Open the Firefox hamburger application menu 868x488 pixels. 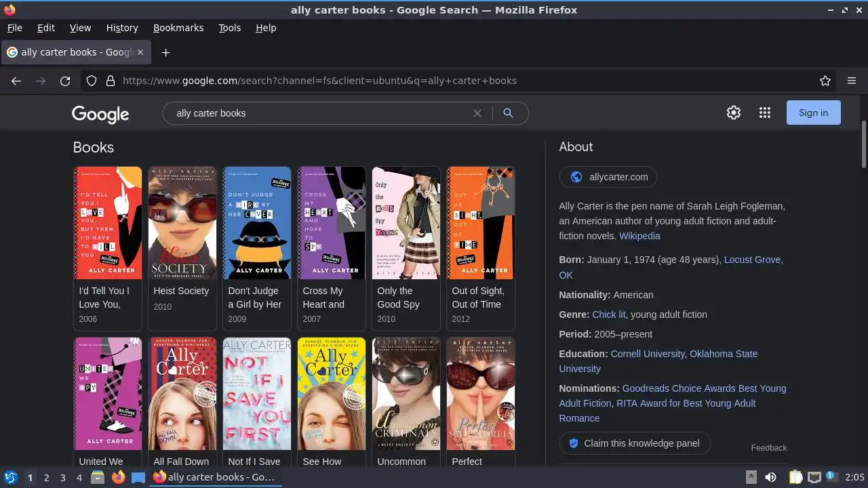[852, 81]
